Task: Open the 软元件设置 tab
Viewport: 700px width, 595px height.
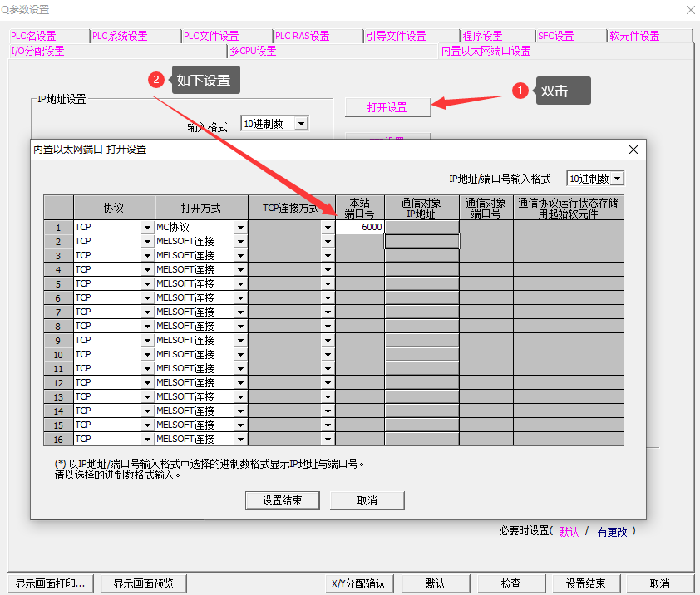Action: click(x=634, y=36)
